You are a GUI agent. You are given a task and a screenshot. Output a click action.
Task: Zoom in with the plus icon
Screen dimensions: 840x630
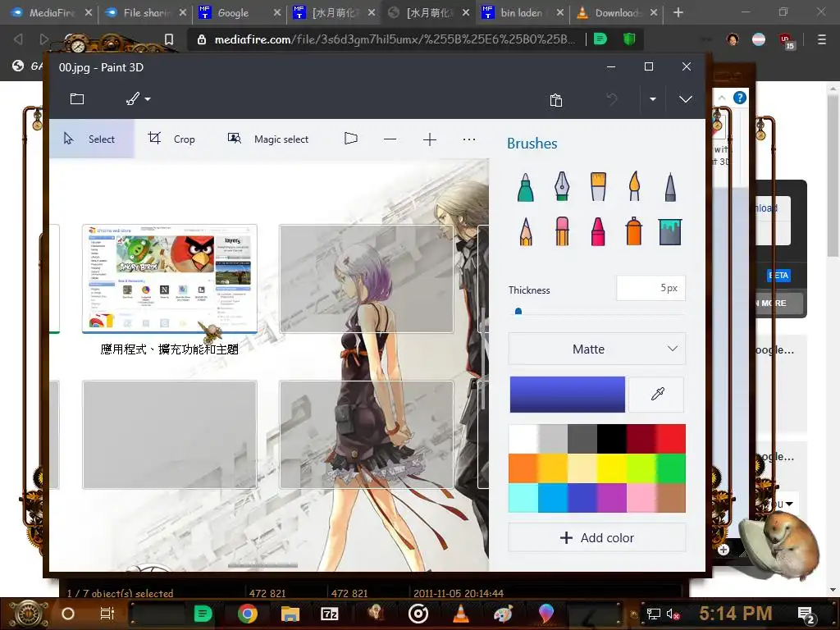tap(430, 139)
